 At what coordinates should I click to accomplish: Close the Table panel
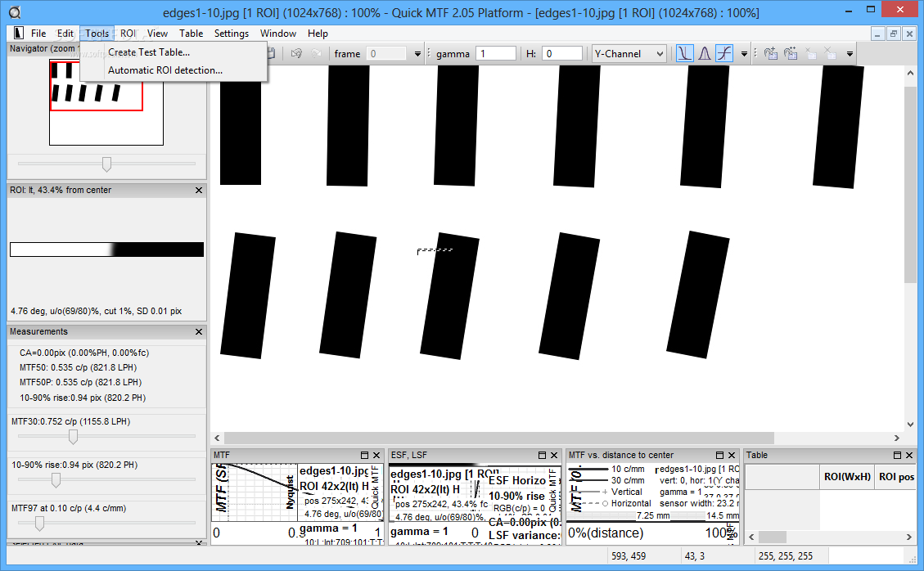909,456
